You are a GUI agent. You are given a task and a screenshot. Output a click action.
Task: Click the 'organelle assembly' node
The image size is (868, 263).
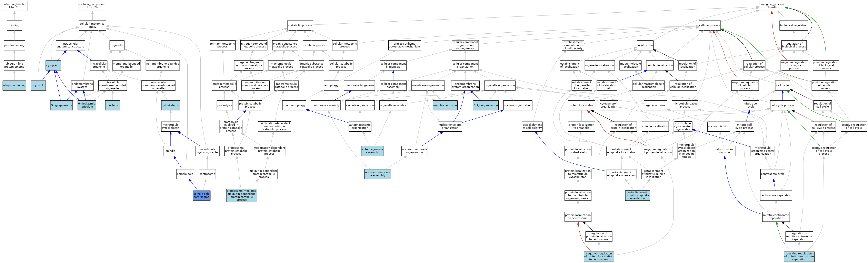(x=393, y=105)
